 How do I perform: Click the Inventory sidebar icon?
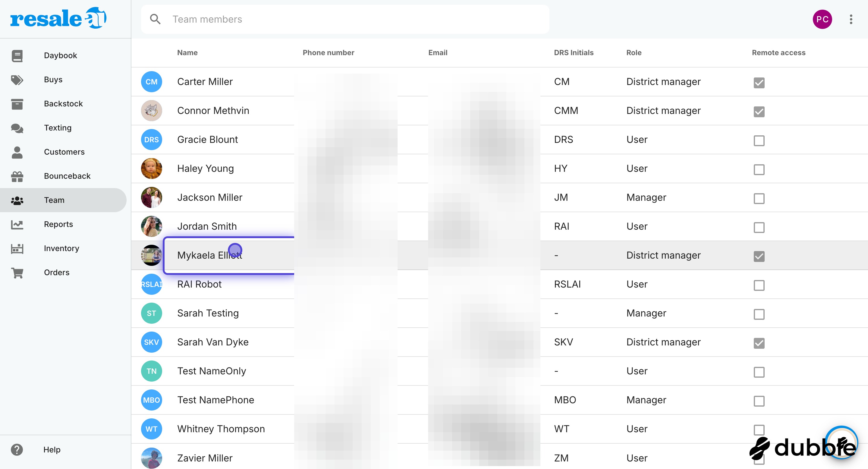(x=17, y=249)
